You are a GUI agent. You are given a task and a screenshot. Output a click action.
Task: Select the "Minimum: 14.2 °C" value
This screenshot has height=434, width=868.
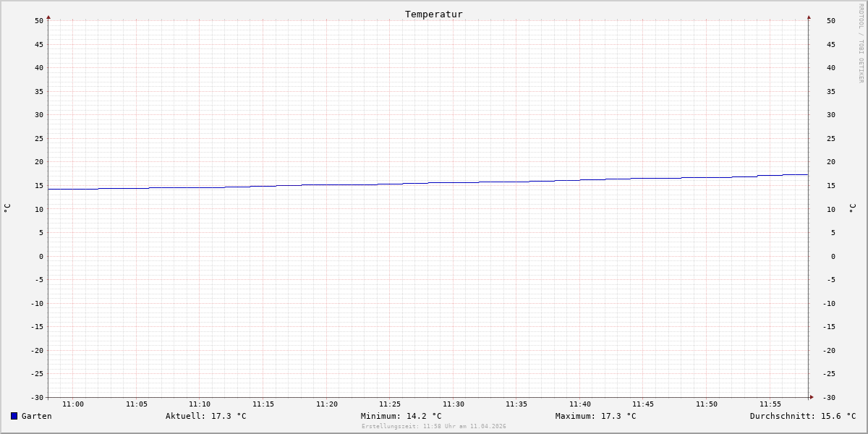[x=401, y=416]
